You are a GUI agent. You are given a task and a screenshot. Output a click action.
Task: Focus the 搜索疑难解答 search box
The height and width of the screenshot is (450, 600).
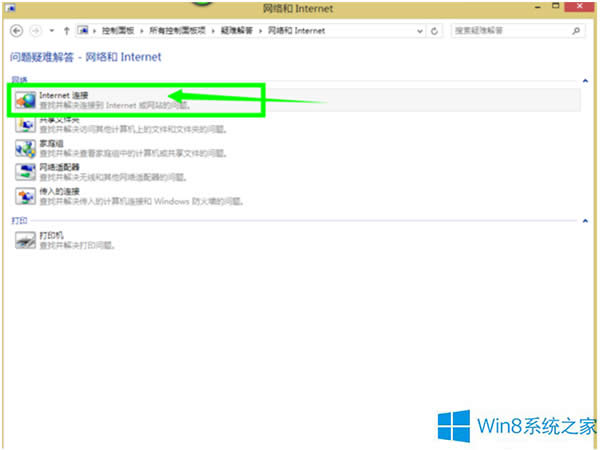click(x=518, y=31)
